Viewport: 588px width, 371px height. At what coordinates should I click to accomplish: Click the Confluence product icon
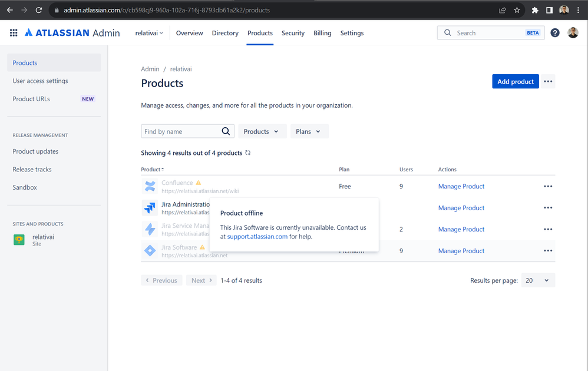coord(150,186)
